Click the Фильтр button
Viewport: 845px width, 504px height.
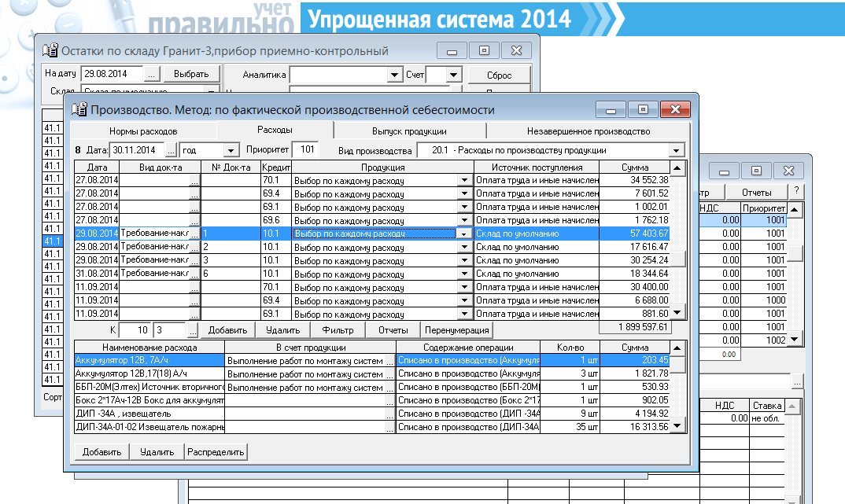pos(338,330)
